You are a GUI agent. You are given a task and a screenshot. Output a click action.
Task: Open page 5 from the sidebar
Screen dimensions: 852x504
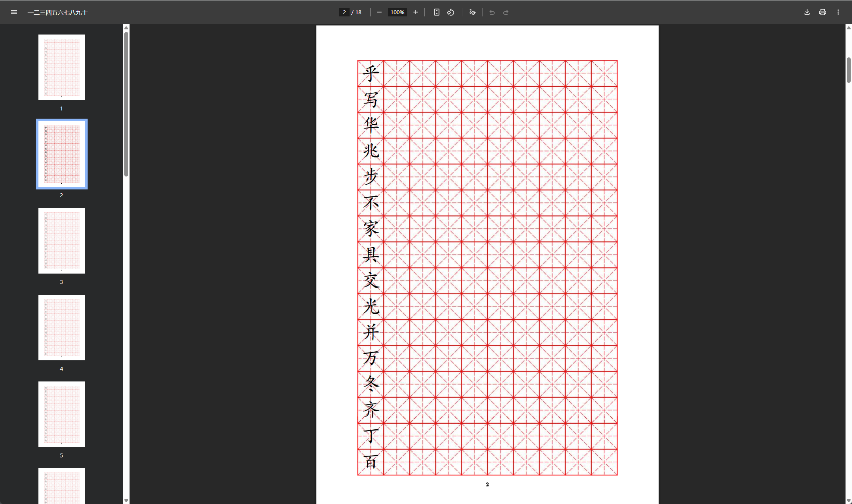tap(61, 414)
